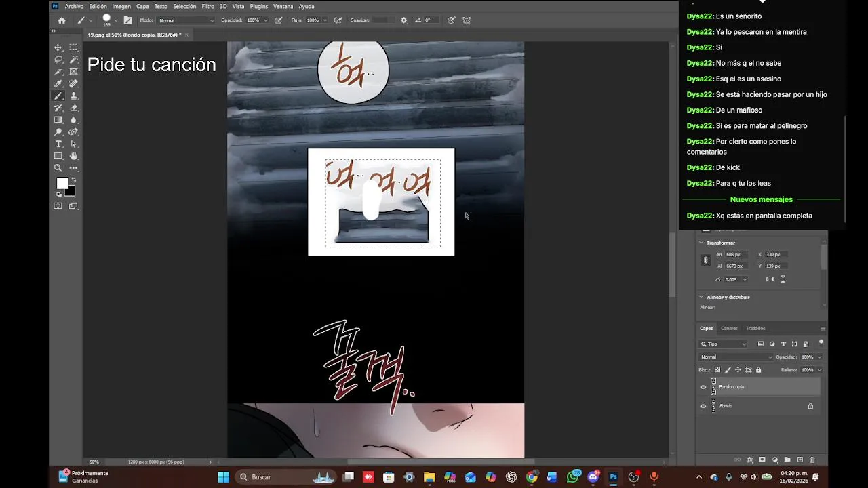Switch to the Canales tab
The image size is (868, 488).
click(729, 328)
